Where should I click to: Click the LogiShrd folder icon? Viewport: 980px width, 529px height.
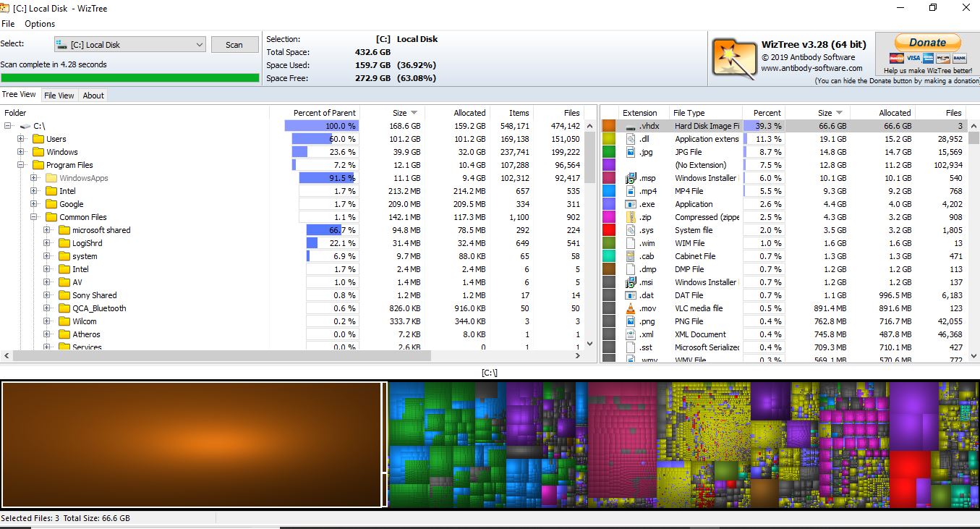[x=64, y=243]
